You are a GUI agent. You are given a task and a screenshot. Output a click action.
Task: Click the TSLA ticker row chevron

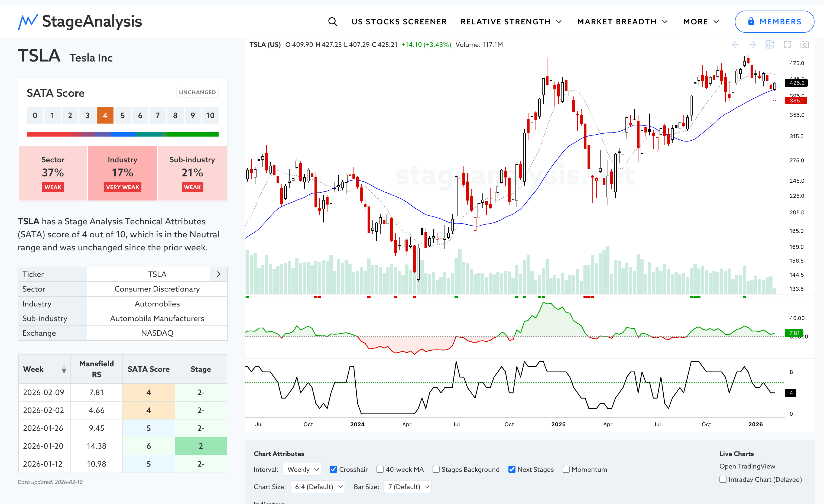coord(219,274)
